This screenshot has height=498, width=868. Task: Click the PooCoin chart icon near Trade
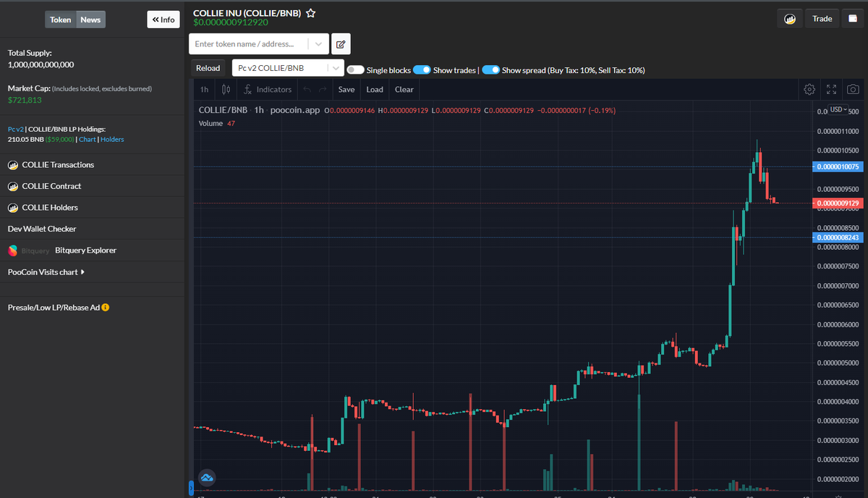point(790,18)
